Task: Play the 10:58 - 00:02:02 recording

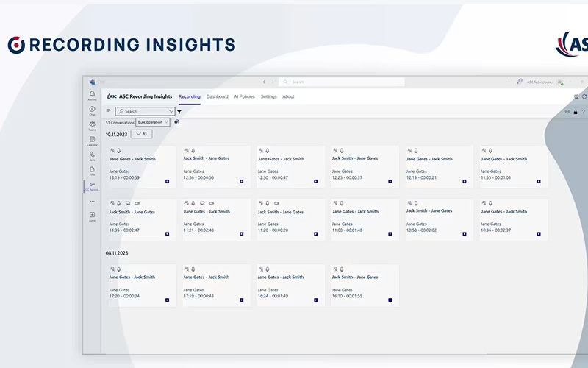Action: 465,234
